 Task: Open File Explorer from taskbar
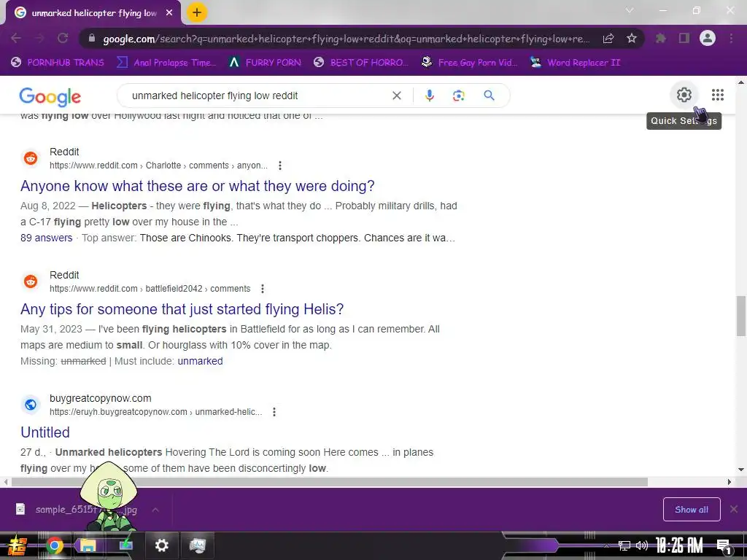point(88,545)
